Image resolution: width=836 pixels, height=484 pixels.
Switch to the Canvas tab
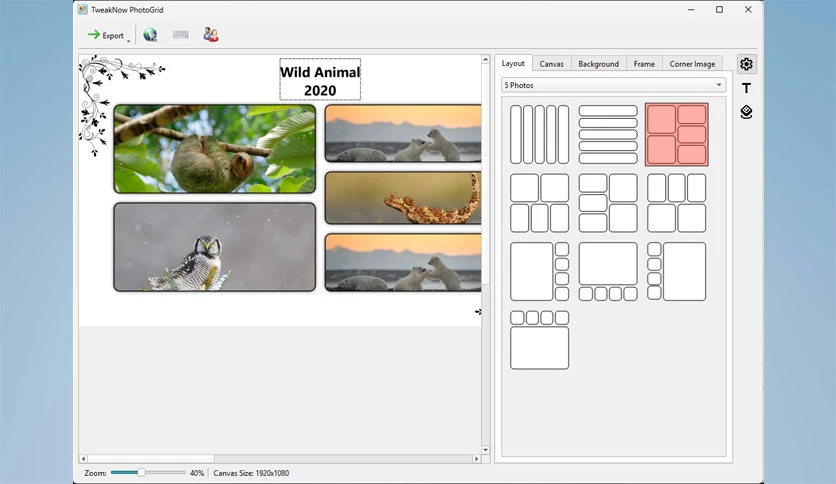click(551, 63)
